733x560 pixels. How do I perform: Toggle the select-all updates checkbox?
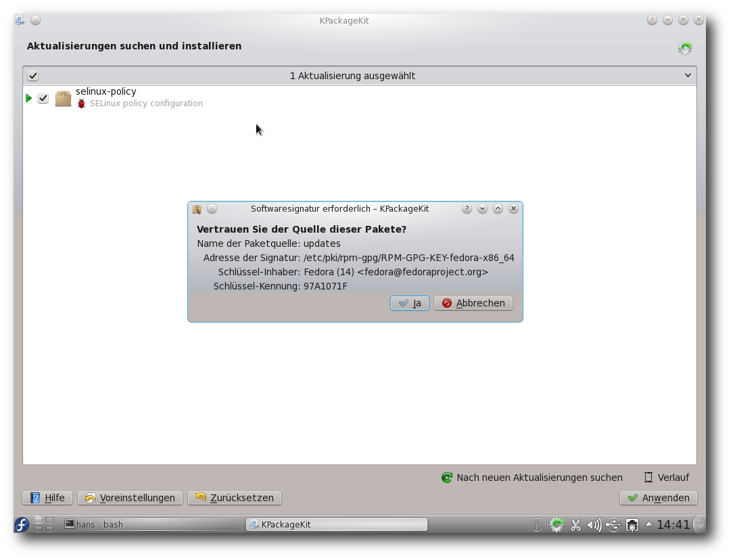click(x=32, y=76)
